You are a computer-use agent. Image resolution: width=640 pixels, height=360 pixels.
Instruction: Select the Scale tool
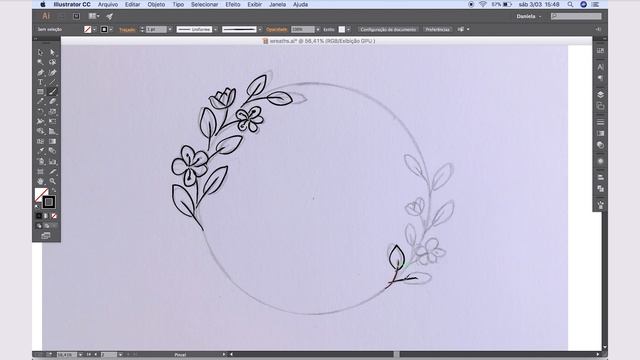click(x=52, y=111)
